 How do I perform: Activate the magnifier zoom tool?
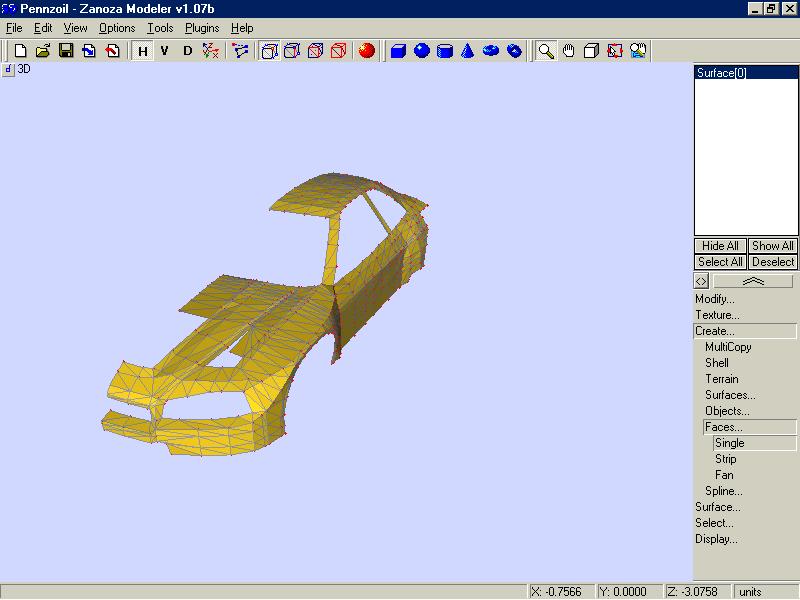[x=546, y=51]
